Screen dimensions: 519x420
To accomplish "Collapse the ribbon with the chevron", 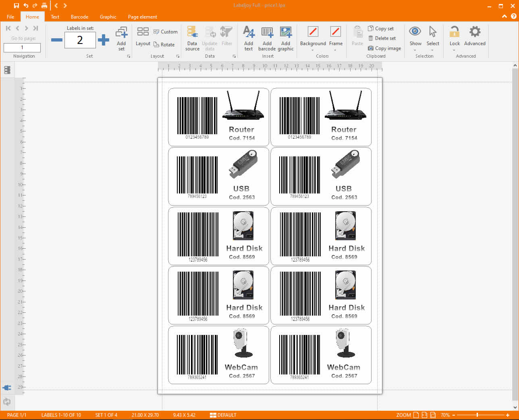I will (x=504, y=17).
